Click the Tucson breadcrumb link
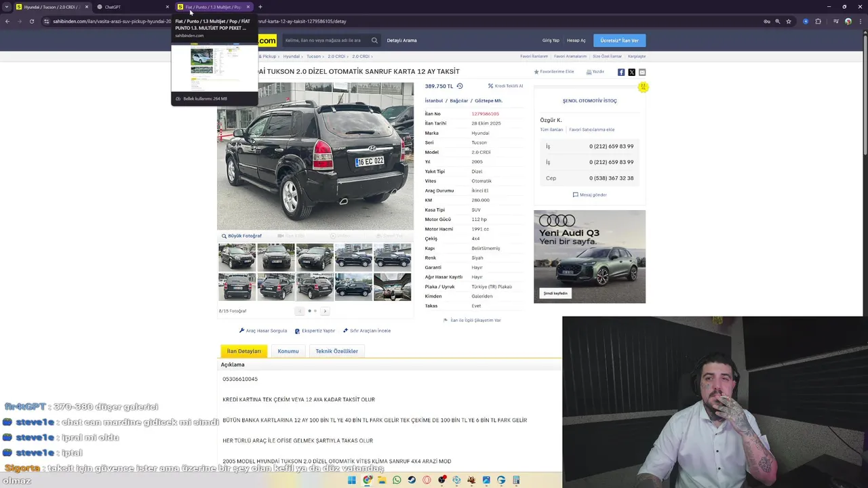Viewport: 868px width, 488px height. [313, 56]
